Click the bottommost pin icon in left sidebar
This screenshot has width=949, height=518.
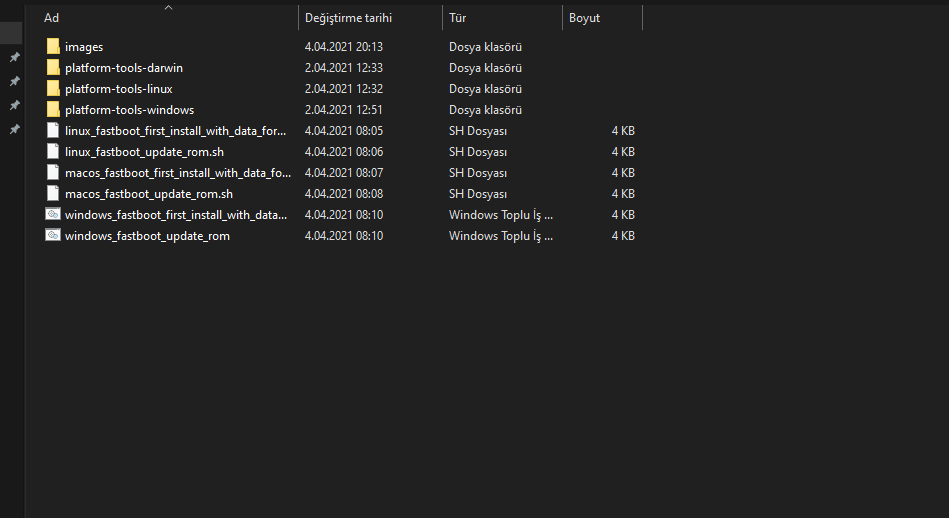pos(15,129)
